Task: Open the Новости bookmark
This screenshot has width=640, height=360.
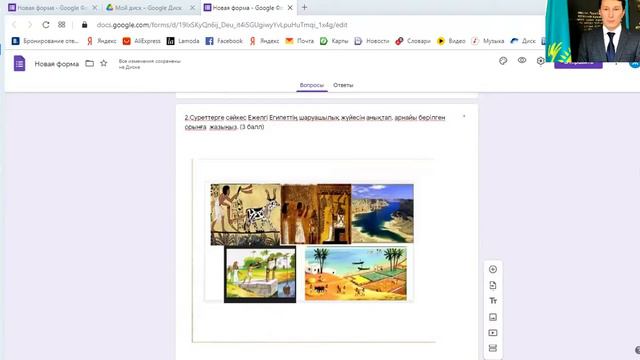Action: click(372, 41)
